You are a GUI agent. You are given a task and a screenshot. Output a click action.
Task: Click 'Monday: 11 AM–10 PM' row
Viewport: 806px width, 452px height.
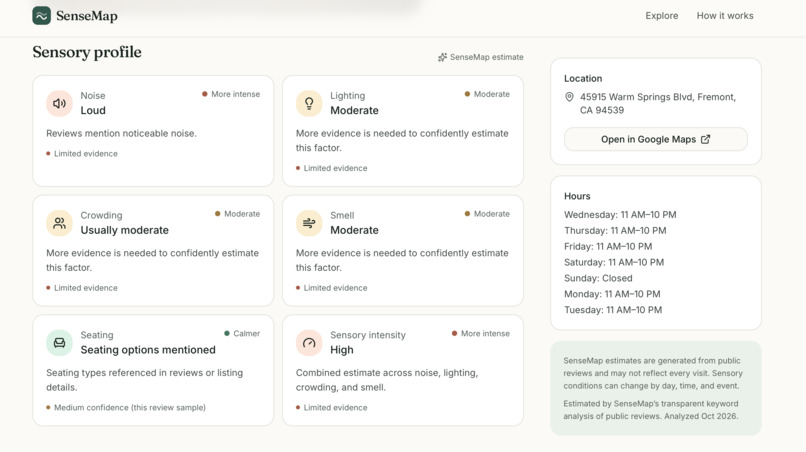coord(612,295)
